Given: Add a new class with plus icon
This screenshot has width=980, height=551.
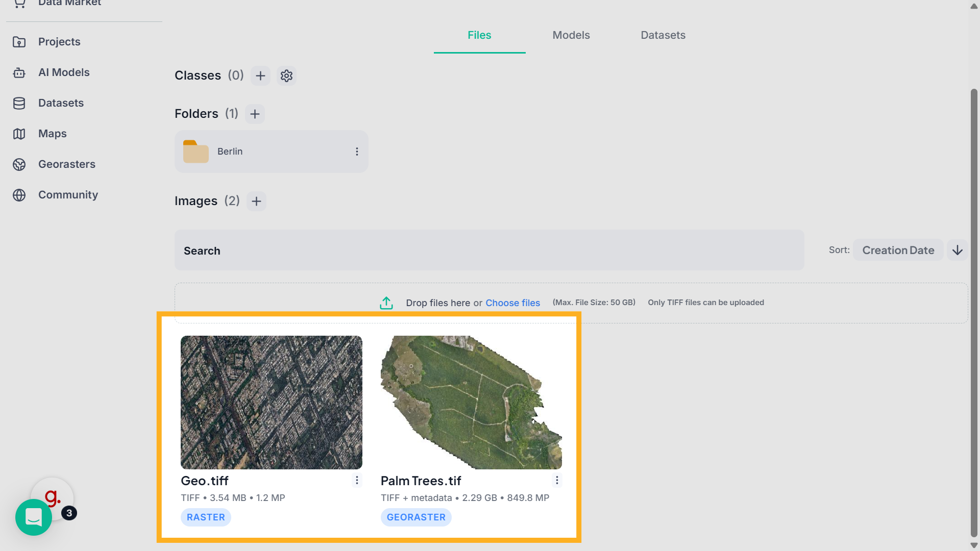Looking at the screenshot, I should pyautogui.click(x=260, y=76).
